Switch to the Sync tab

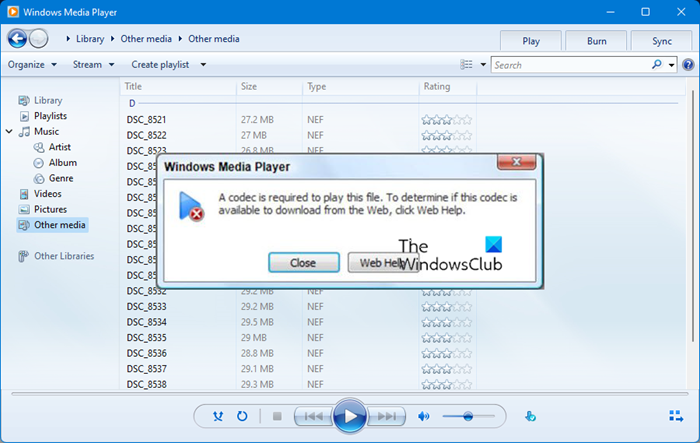[x=662, y=41]
